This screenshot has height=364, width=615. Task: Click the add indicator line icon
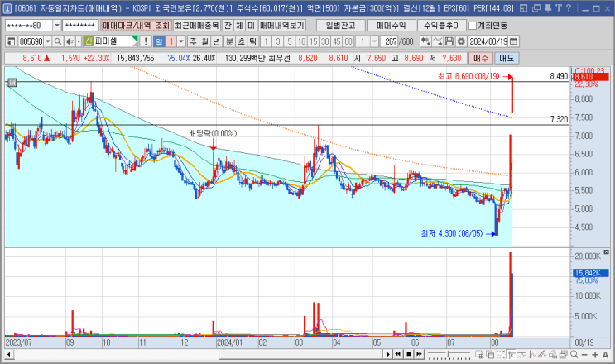(438, 41)
